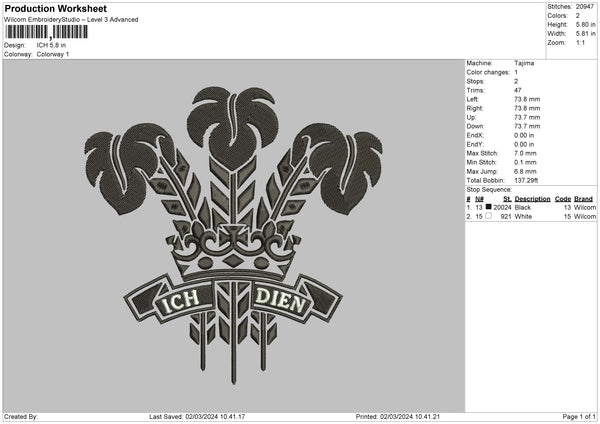
Task: Click the 'Black' thread description
Action: 523,207
